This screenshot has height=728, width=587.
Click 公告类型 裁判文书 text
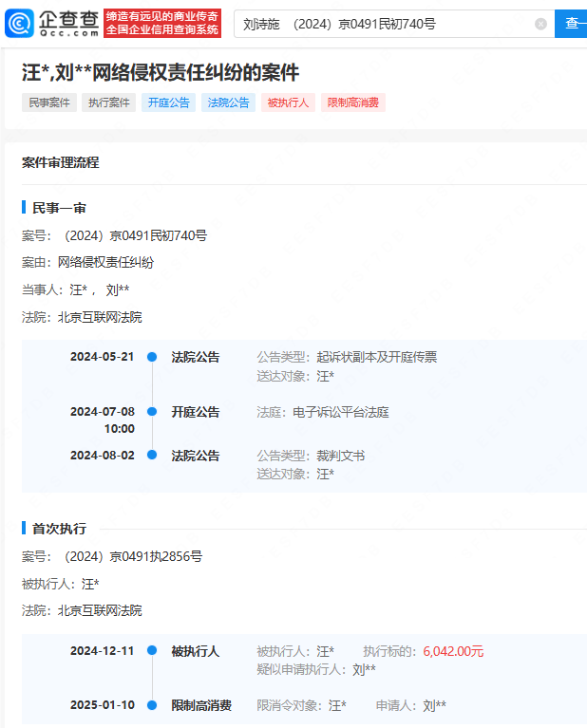click(311, 456)
